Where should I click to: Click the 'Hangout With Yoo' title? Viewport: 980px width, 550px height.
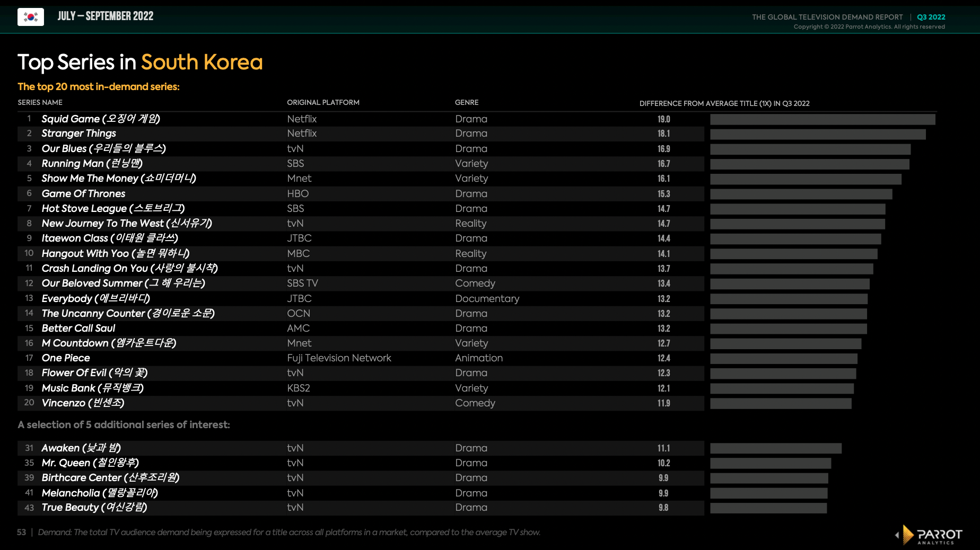pos(116,253)
